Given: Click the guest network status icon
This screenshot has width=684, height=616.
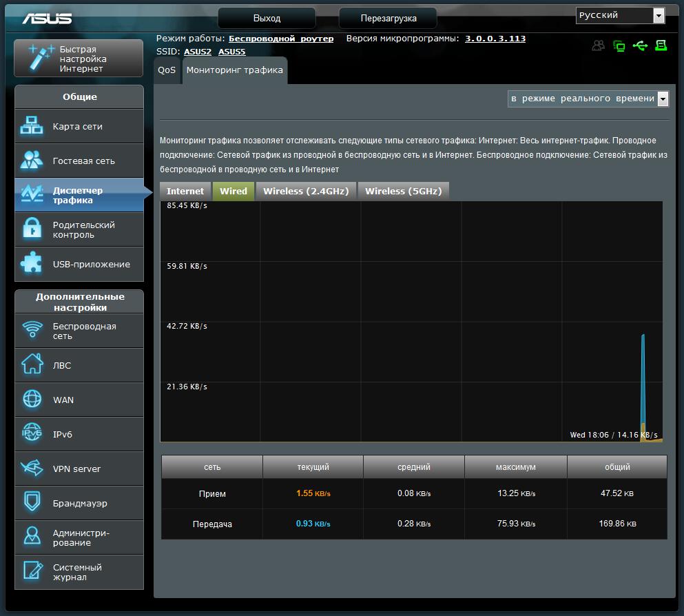Looking at the screenshot, I should pos(599,45).
